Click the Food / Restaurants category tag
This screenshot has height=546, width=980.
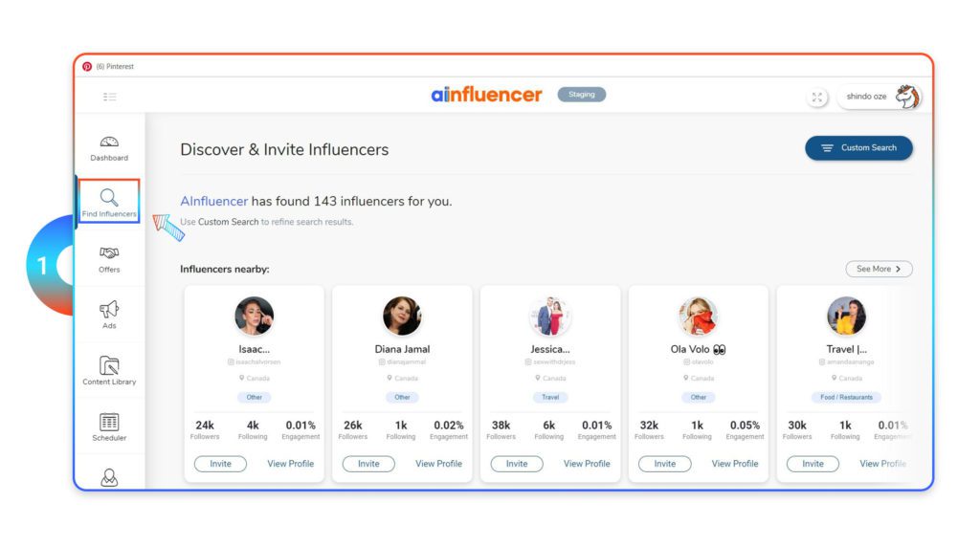pos(846,398)
